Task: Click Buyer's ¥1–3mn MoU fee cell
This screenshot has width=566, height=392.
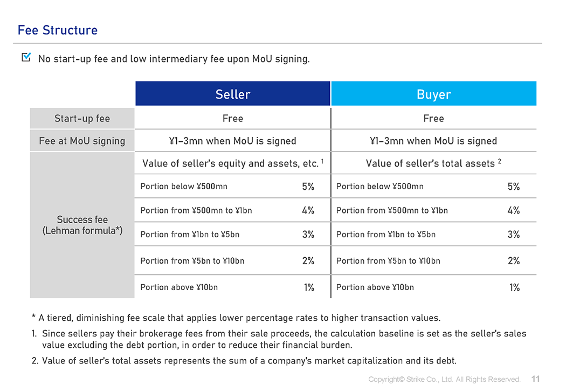Action: (x=433, y=141)
